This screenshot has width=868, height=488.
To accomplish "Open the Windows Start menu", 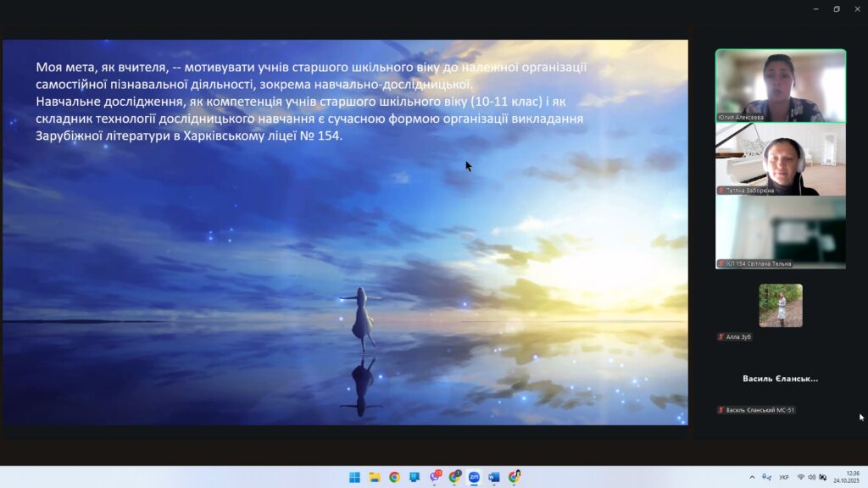I will pos(354,477).
